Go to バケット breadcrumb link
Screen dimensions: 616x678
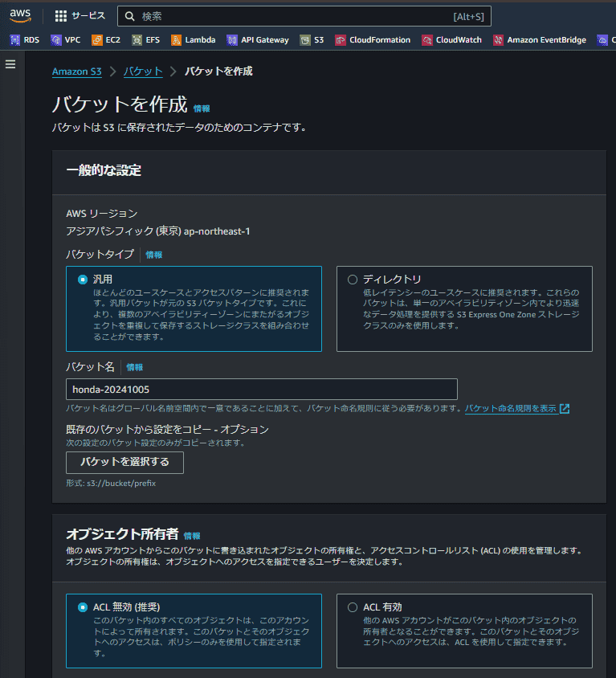(x=143, y=71)
